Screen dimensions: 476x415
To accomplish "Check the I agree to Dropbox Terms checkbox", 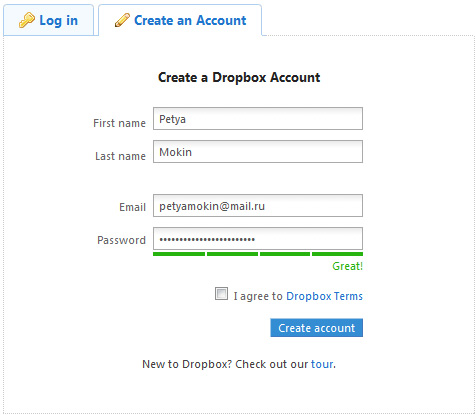I will [221, 294].
